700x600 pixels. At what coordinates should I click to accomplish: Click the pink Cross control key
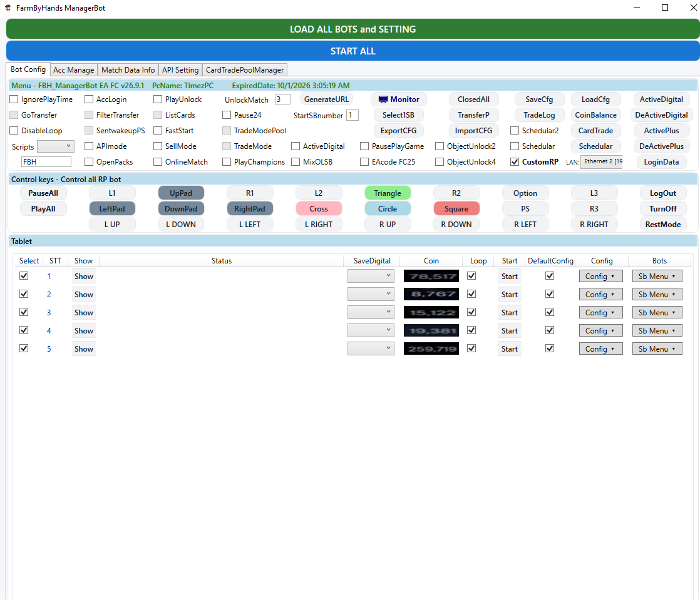pyautogui.click(x=319, y=209)
